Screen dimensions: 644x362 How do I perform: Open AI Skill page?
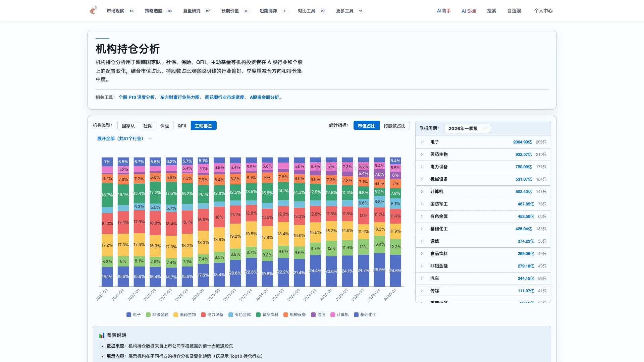click(x=469, y=11)
